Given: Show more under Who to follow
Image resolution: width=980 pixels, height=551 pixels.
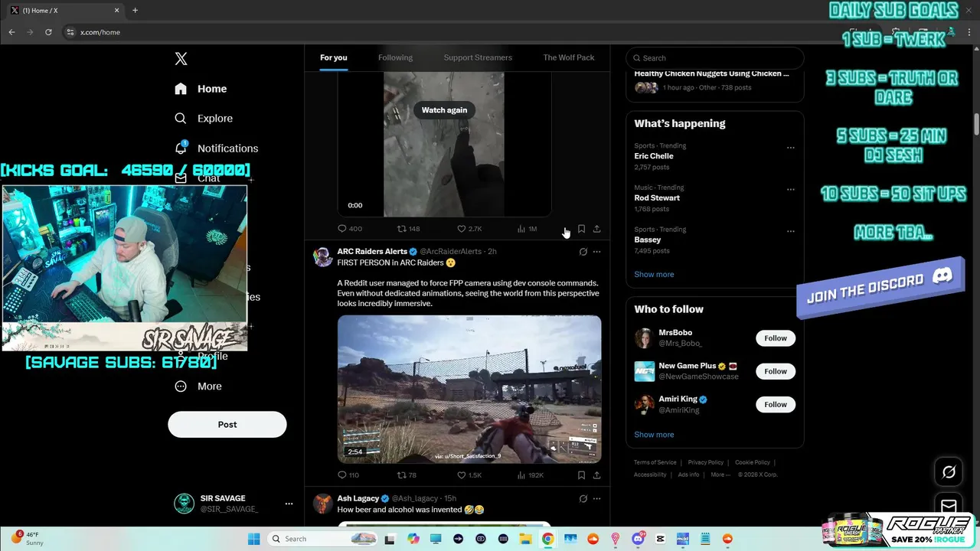Looking at the screenshot, I should [654, 435].
